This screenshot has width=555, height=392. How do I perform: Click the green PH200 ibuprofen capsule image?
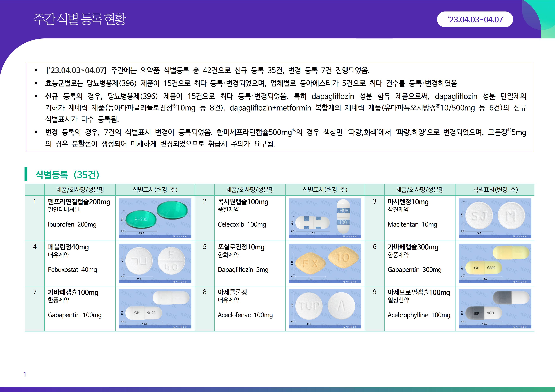(x=155, y=218)
